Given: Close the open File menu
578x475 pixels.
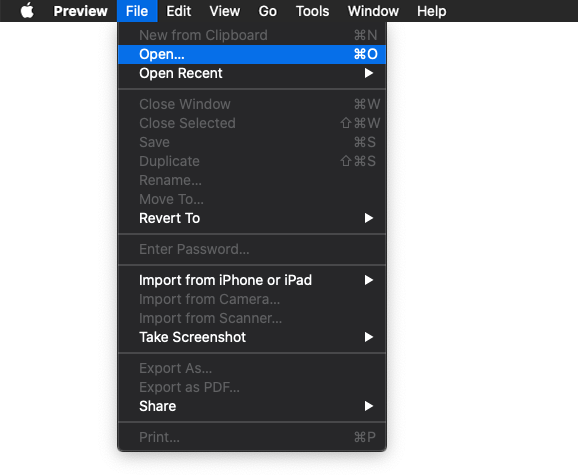Looking at the screenshot, I should coord(137,11).
